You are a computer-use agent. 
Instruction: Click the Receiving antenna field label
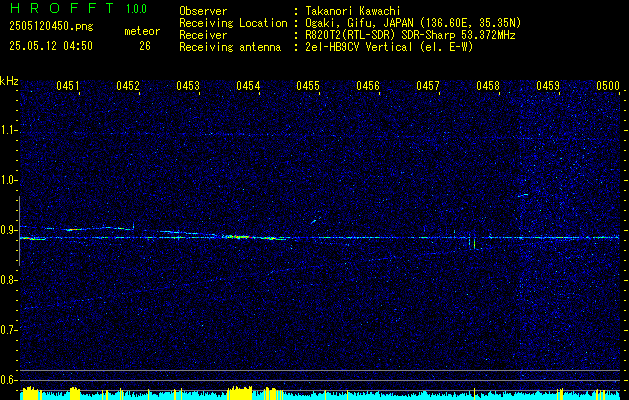pos(230,47)
